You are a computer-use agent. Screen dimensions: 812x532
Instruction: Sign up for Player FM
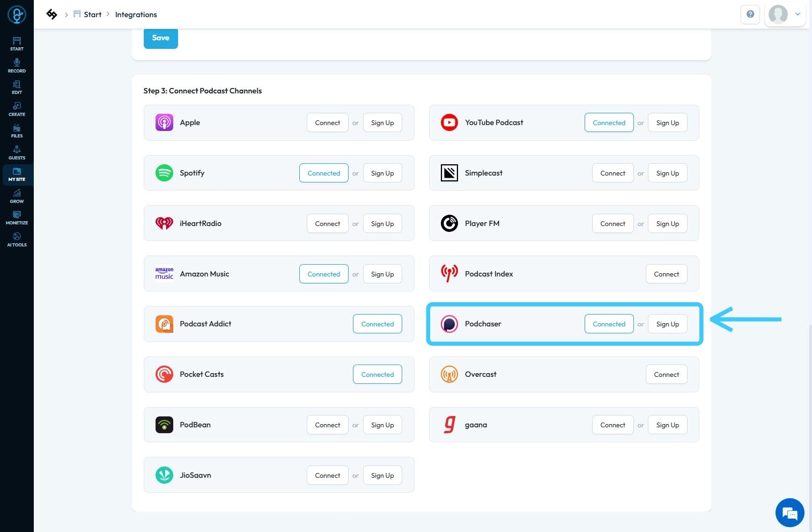(668, 224)
